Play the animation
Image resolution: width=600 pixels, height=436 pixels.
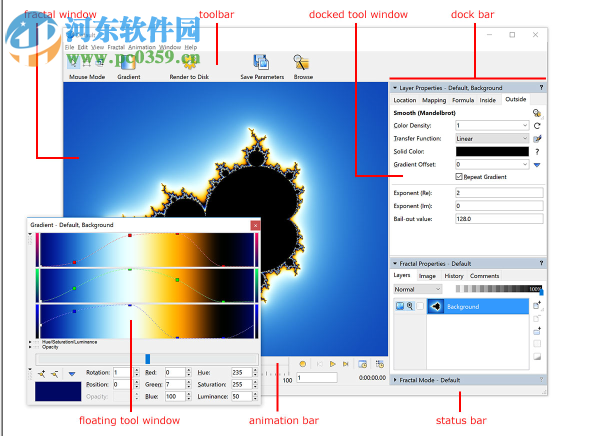333,364
